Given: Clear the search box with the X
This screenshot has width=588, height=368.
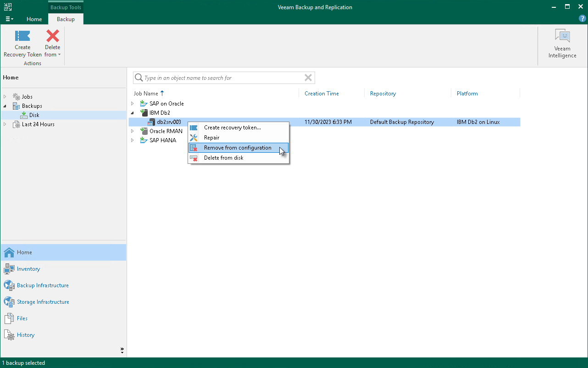Looking at the screenshot, I should 308,78.
